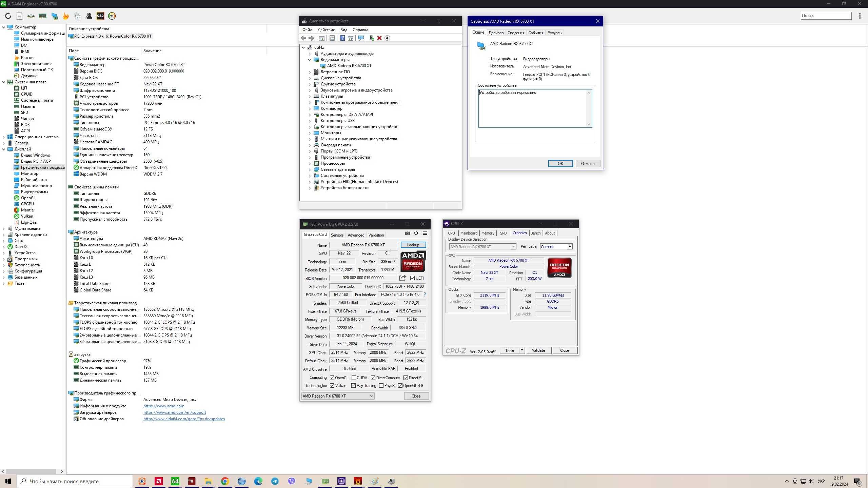Toggle the OpenGL 4.6 checkbox in GPU-Z

coord(400,386)
